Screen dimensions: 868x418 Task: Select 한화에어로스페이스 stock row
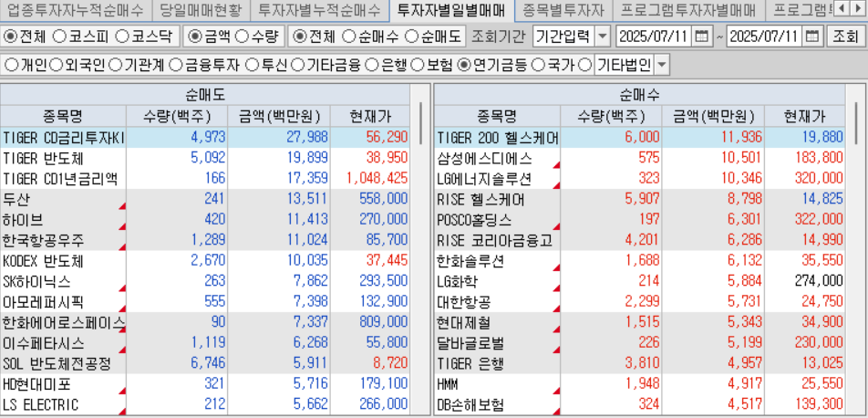[x=205, y=322]
